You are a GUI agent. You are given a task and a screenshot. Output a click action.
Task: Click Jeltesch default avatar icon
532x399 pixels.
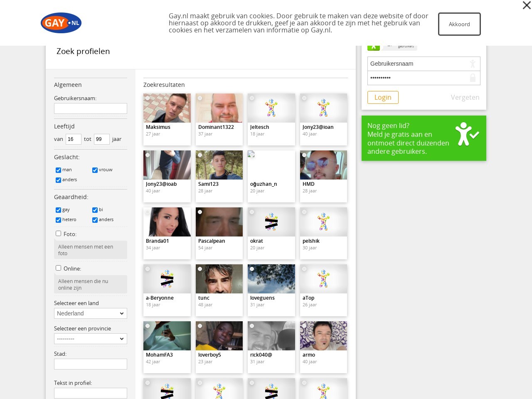(271, 108)
